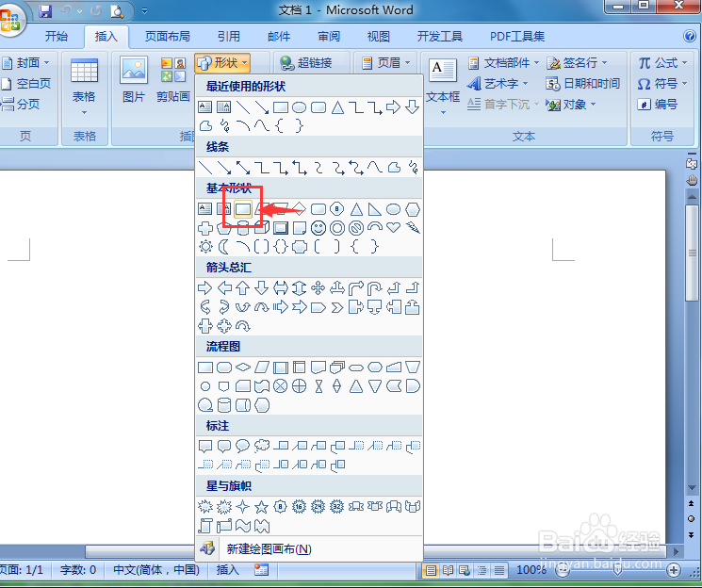Click zoom in plus button
The image size is (702, 588).
pyautogui.click(x=674, y=570)
